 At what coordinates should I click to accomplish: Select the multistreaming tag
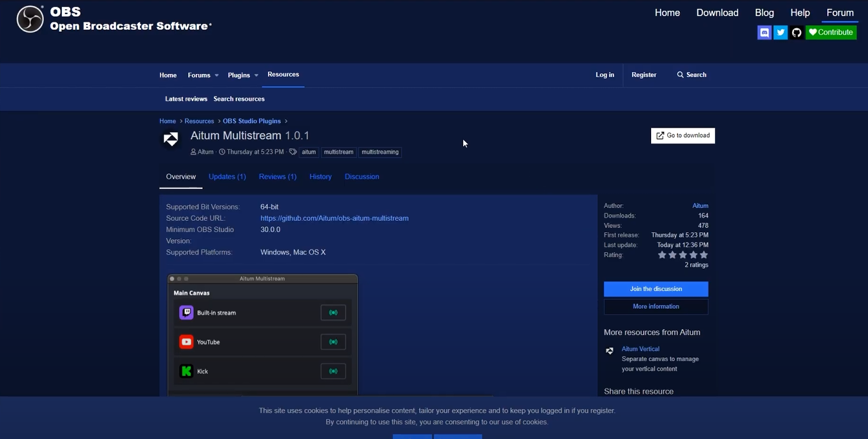(x=379, y=152)
